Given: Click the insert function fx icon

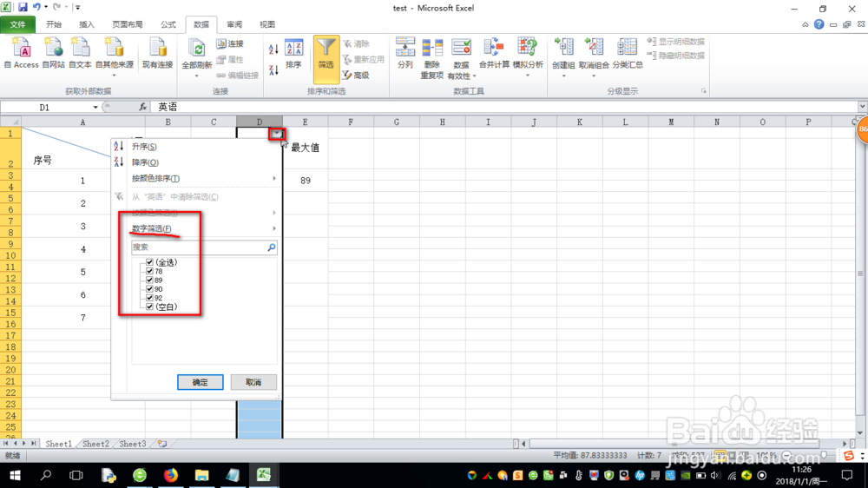Looking at the screenshot, I should [x=143, y=107].
